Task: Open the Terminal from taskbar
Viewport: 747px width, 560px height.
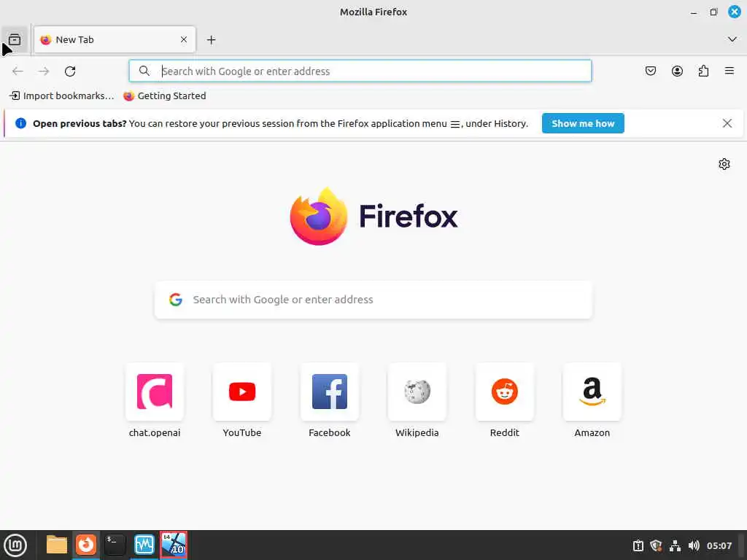Action: click(115, 545)
